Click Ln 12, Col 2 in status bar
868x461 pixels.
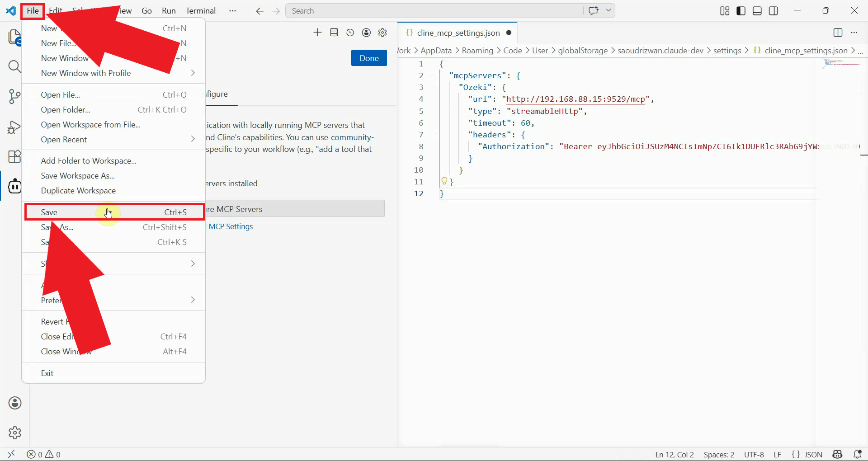(x=675, y=454)
